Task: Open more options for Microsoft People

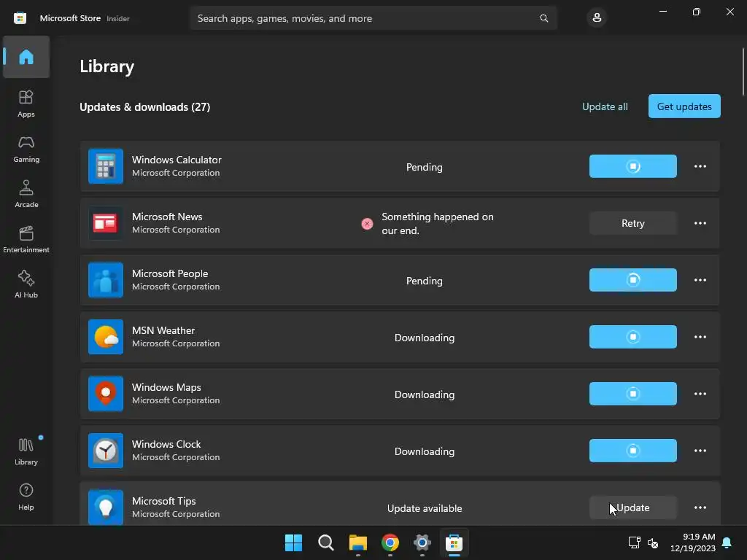Action: pos(700,280)
